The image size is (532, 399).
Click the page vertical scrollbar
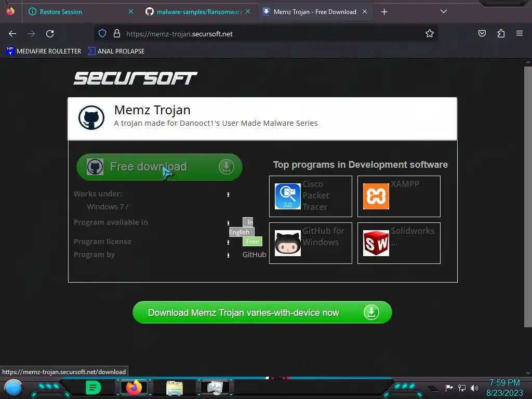(x=528, y=197)
